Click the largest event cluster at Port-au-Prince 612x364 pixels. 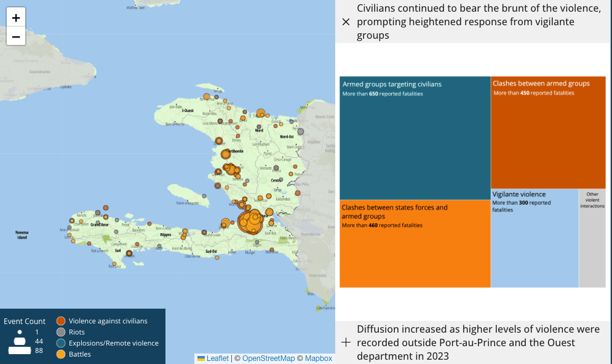250,221
